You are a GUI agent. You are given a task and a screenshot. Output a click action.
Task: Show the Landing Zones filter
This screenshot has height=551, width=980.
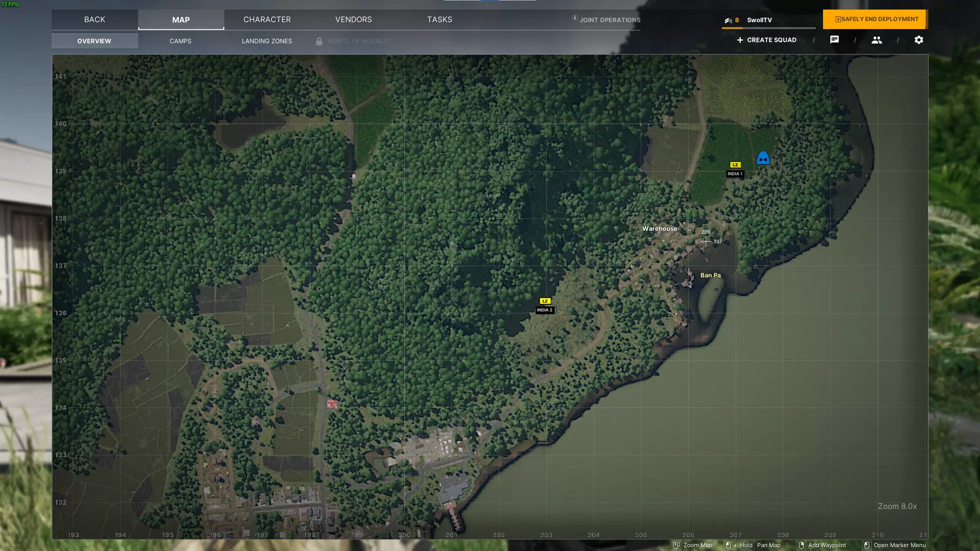tap(267, 41)
